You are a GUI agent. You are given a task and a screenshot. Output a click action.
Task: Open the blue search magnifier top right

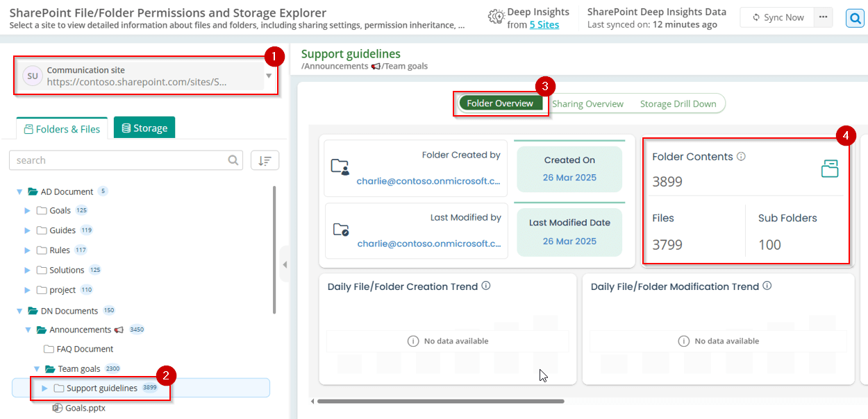[855, 18]
